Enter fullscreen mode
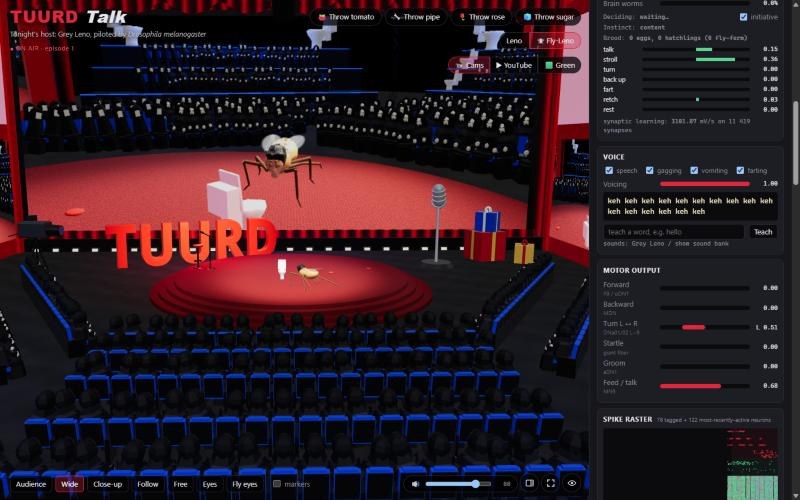800x500 pixels. (x=551, y=483)
